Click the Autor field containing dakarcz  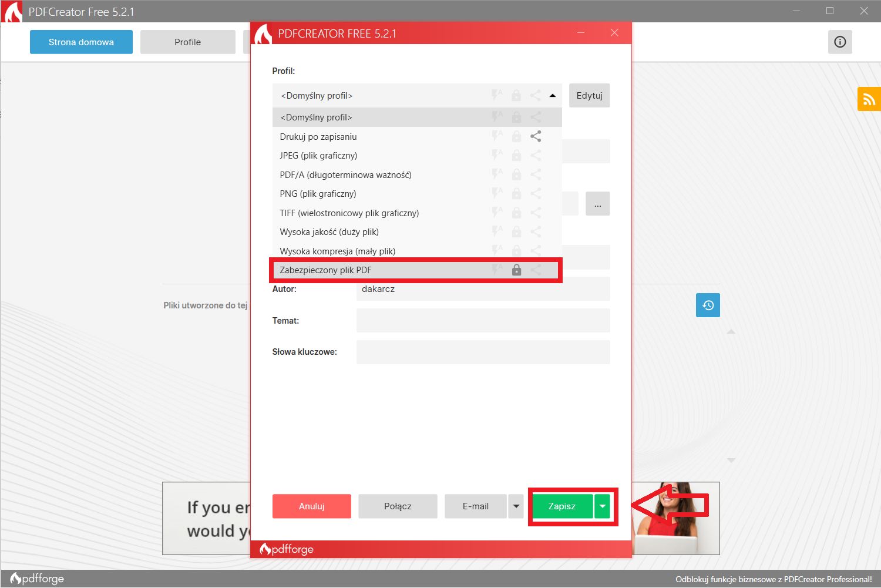[x=482, y=288]
